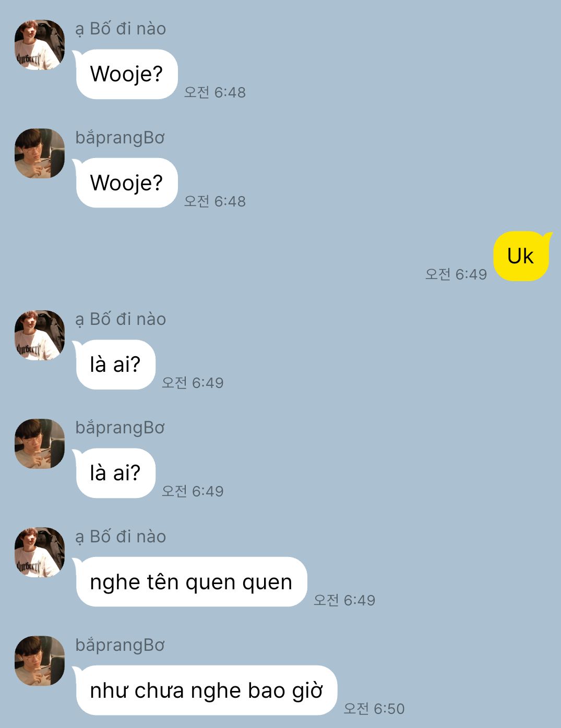Open ạ Bố đi nào avatar above là ai?

[40, 335]
